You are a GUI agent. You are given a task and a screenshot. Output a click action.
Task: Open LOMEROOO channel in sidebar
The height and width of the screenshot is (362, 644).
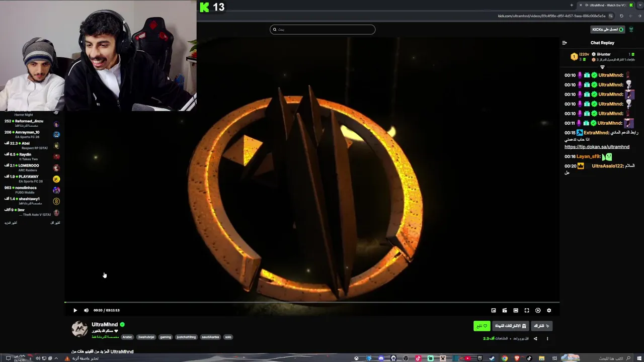32,167
